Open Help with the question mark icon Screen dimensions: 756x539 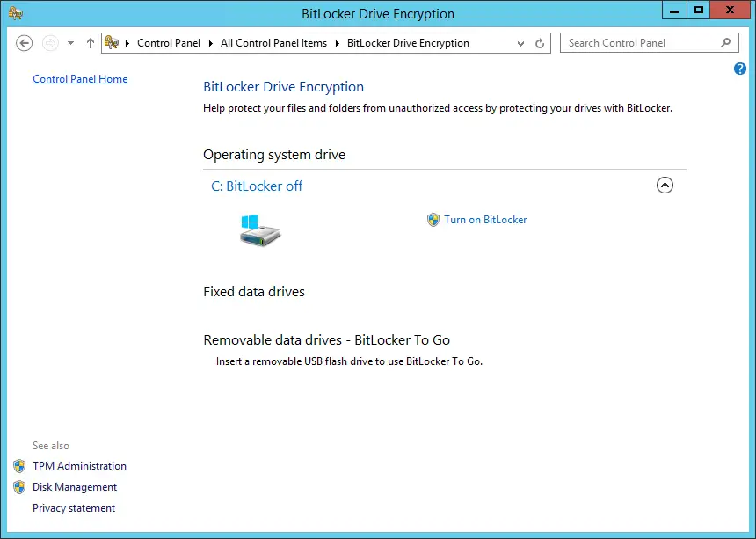[739, 69]
